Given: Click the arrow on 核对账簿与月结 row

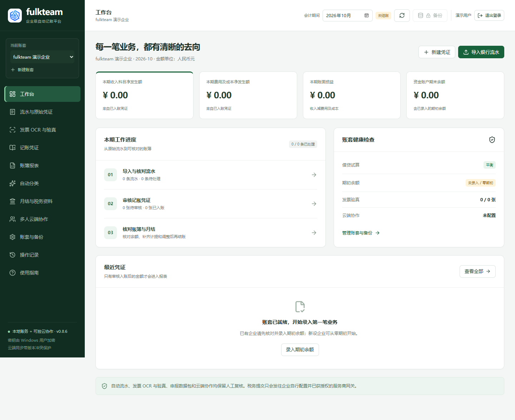Looking at the screenshot, I should 314,233.
